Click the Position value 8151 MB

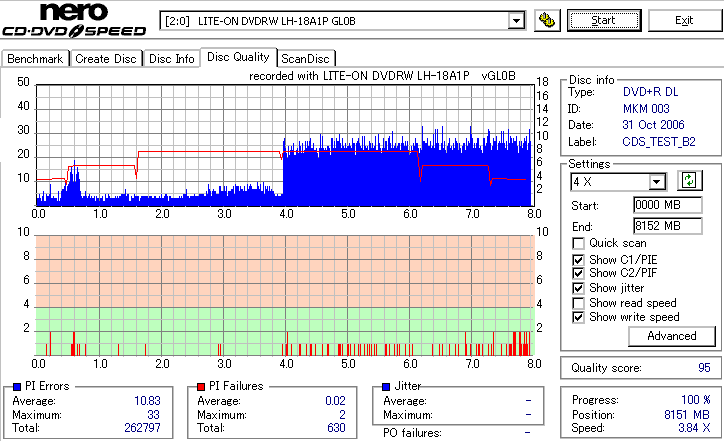pyautogui.click(x=687, y=415)
